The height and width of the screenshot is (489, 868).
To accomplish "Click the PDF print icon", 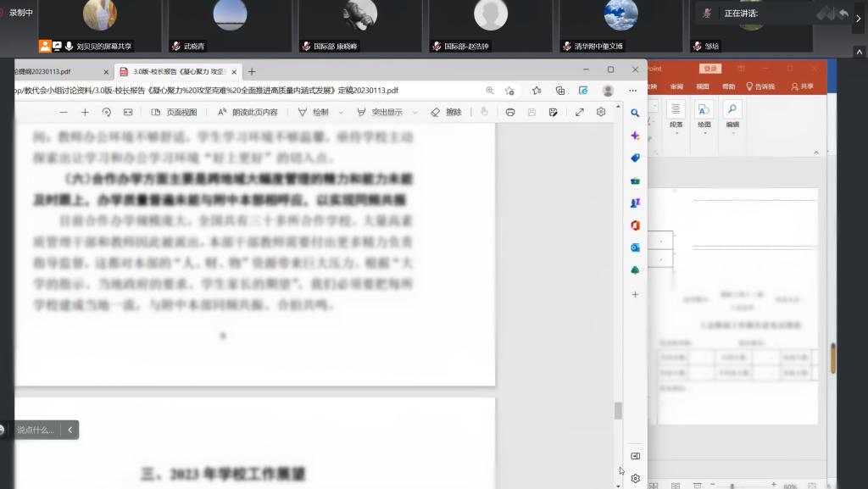I will 510,112.
